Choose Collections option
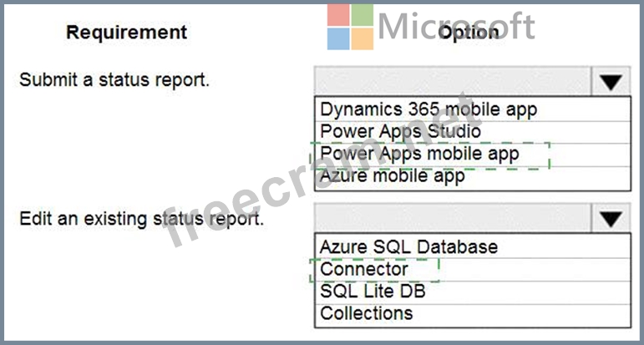 coord(472,315)
